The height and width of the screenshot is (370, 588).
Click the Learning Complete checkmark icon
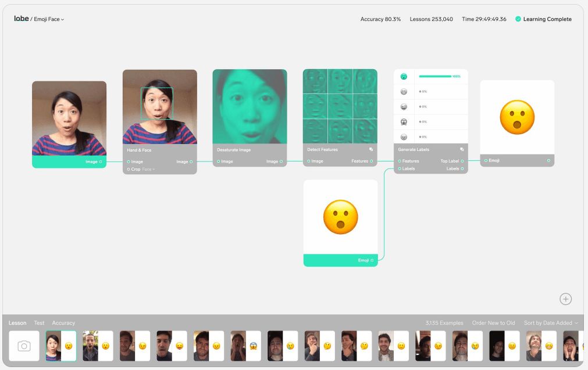pos(518,19)
